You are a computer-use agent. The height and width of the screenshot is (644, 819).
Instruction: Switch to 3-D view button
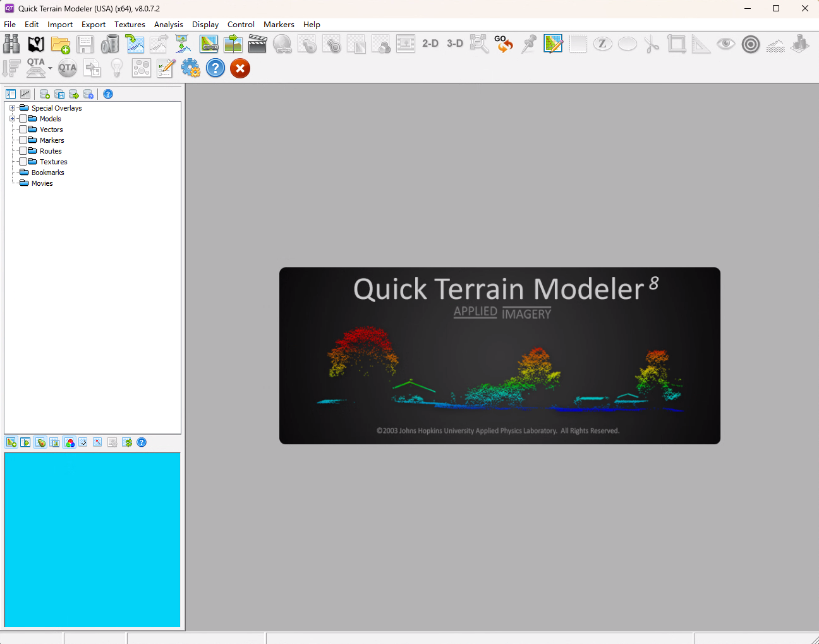(455, 44)
